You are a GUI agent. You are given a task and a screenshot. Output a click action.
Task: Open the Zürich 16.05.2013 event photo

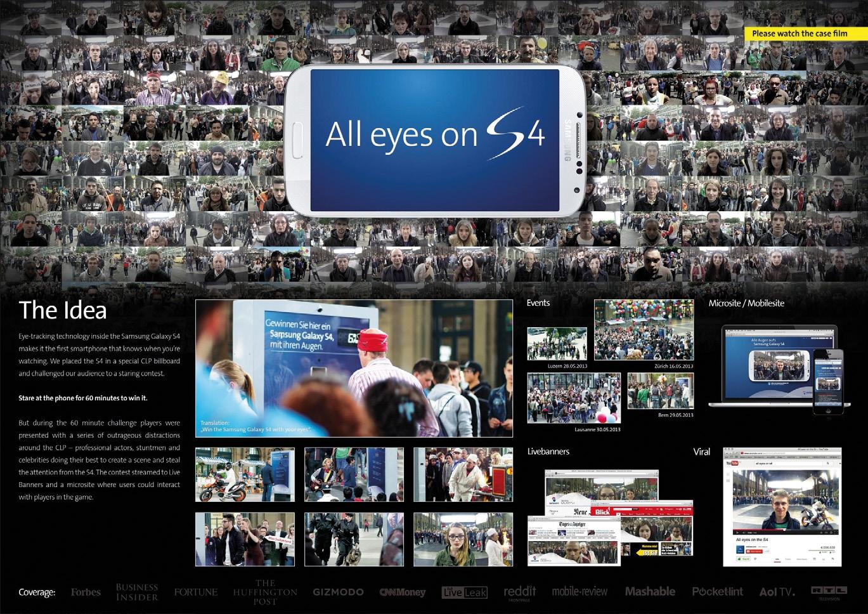coord(644,330)
